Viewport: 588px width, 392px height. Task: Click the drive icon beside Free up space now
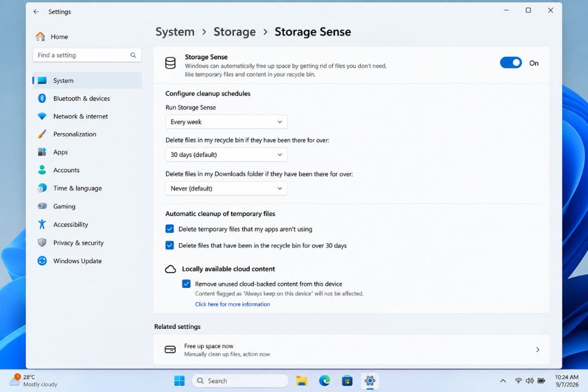[170, 350]
